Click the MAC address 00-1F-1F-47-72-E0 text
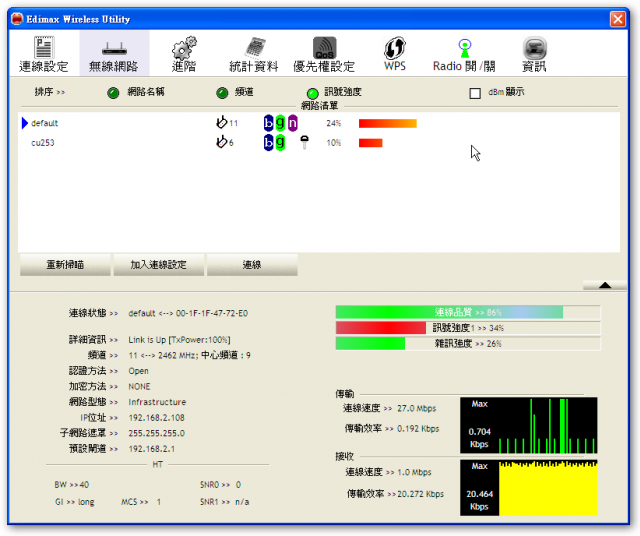The image size is (640, 536). pos(212,314)
